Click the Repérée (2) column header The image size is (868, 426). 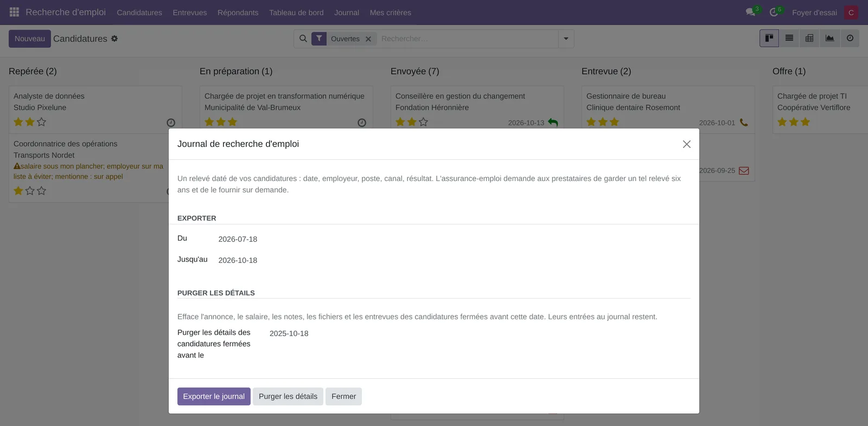click(x=33, y=71)
